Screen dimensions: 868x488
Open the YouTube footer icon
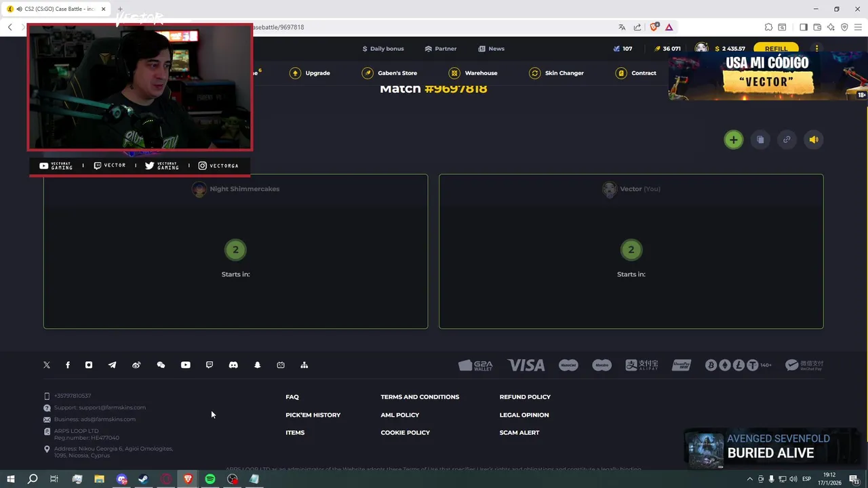tap(185, 365)
